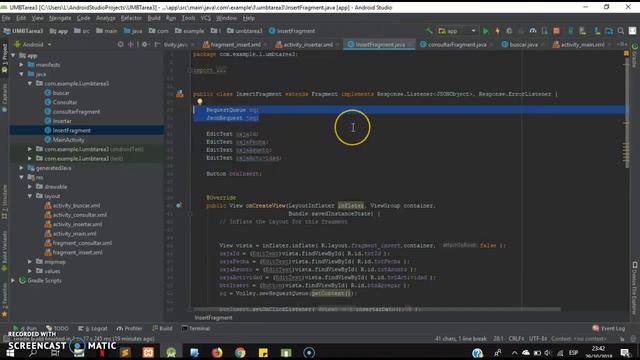Start debugging with the bug icon

[509, 31]
